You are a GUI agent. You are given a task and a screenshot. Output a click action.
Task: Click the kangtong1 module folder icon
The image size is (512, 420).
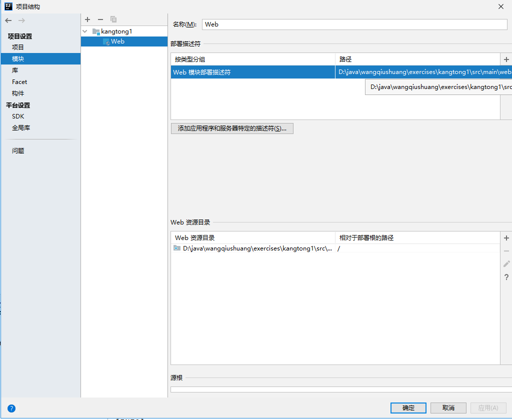coord(96,31)
